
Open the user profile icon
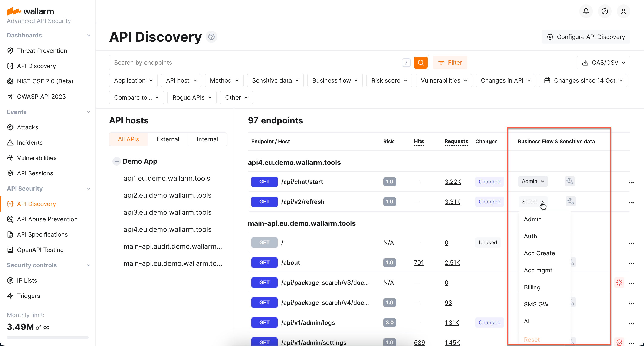pyautogui.click(x=624, y=11)
